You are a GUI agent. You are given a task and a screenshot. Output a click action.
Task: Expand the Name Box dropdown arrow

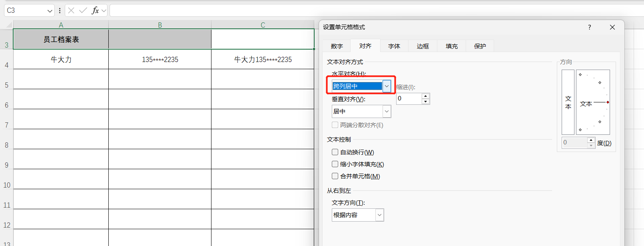(50, 11)
